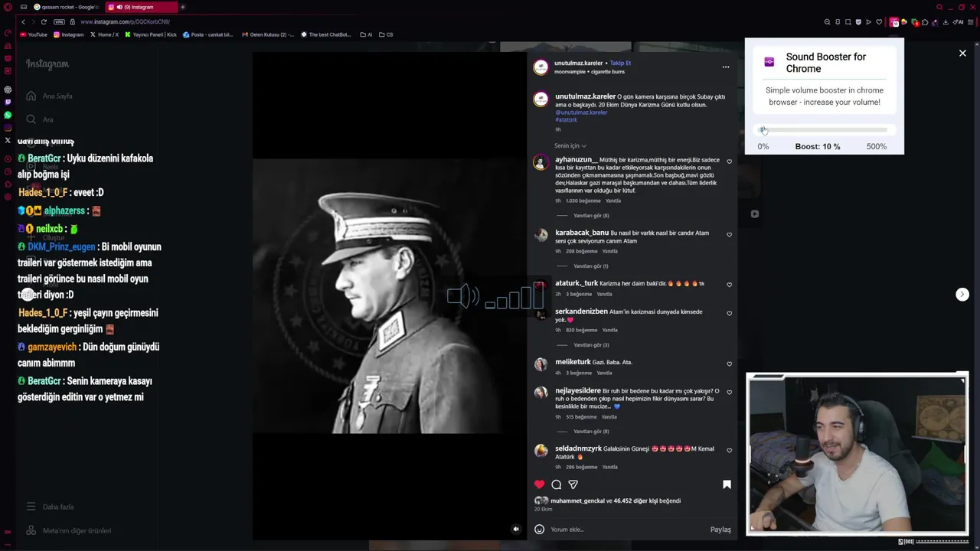Click the heart bookmark icon in toolbar
This screenshot has height=551, width=980.
879,22
